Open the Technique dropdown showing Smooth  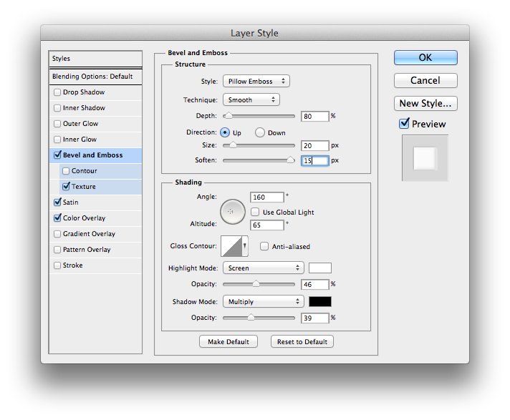point(251,99)
